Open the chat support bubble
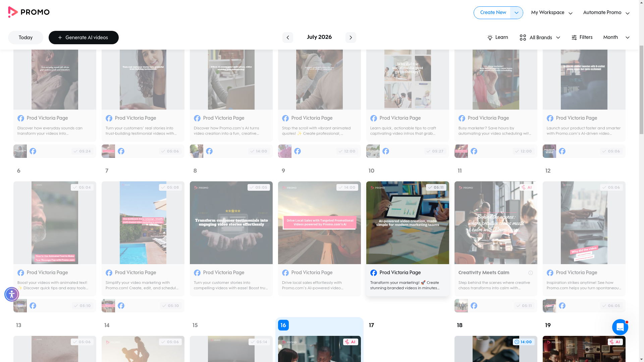Viewport: 644px width, 362px height. coord(620,327)
